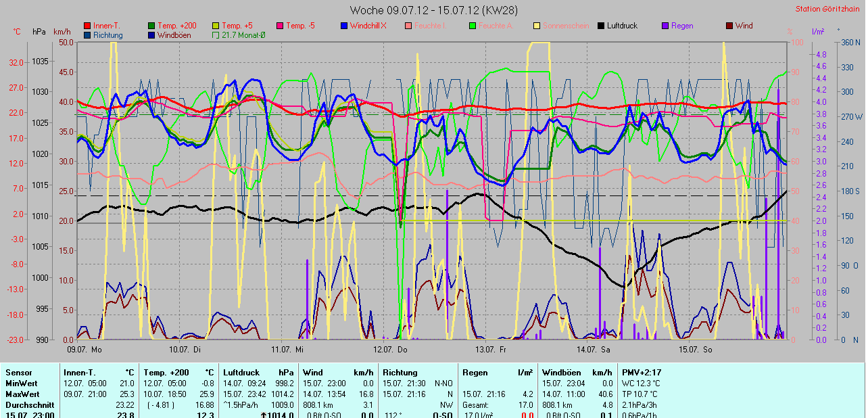868x418 pixels.
Task: Click the PMV+2:17 table header
Action: (642, 373)
